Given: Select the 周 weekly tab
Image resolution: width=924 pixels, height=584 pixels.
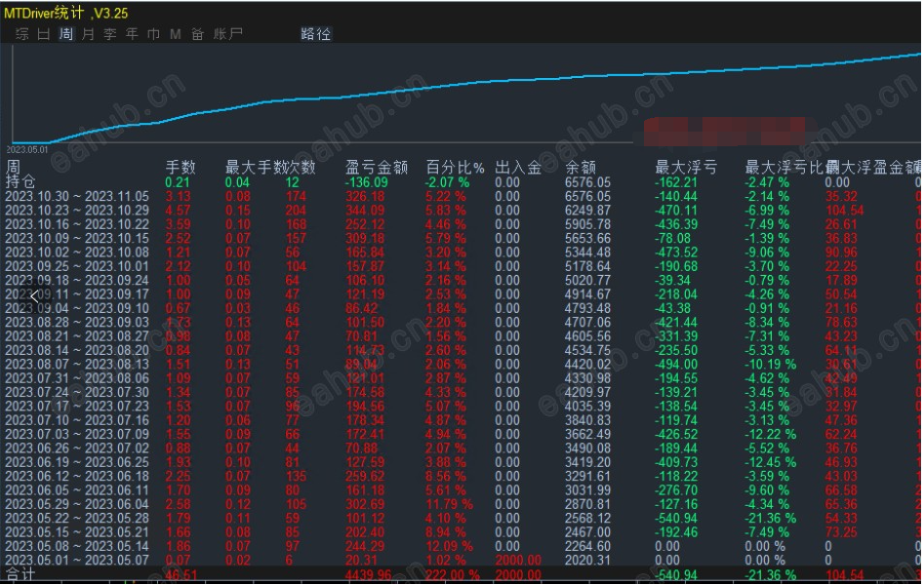Looking at the screenshot, I should pos(66,33).
